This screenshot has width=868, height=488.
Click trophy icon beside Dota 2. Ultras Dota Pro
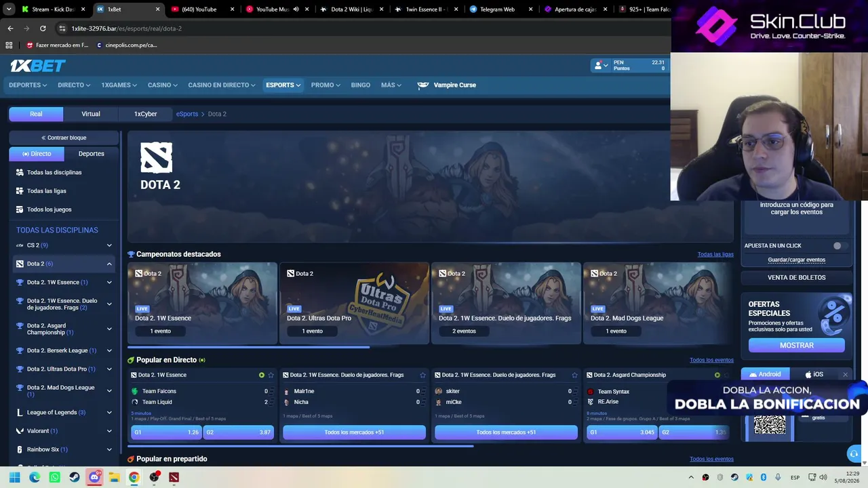click(x=20, y=369)
